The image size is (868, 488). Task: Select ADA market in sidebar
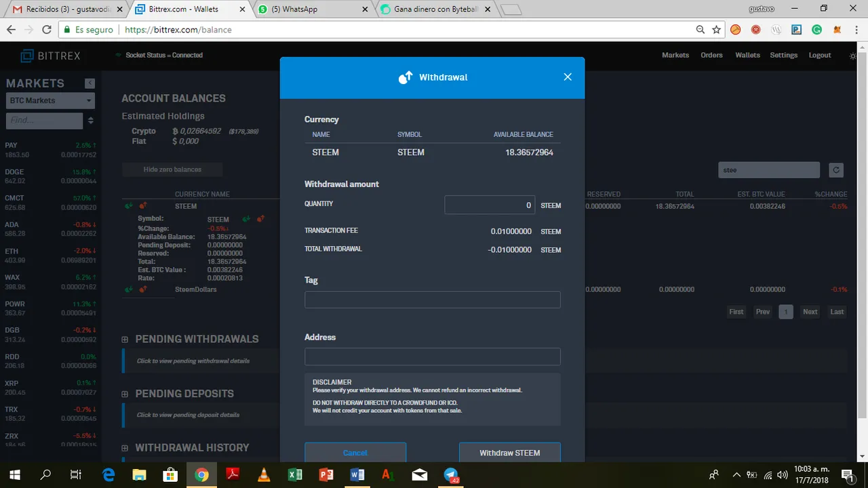pos(50,229)
